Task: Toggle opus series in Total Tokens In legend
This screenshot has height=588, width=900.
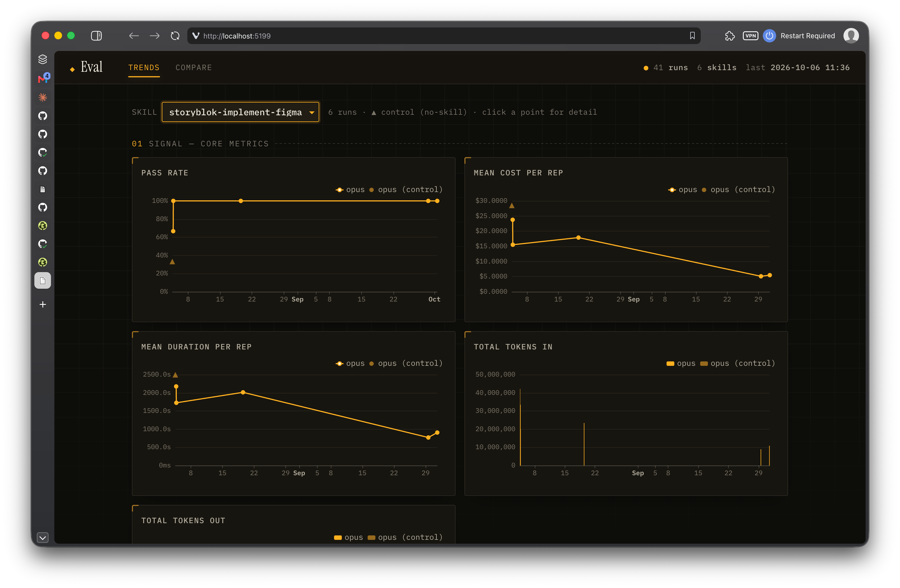Action: 681,363
